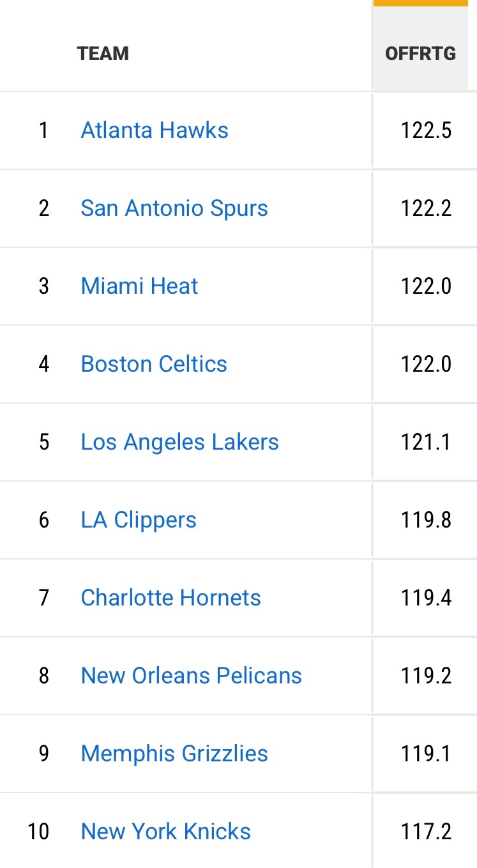Click the TEAM column header

click(x=103, y=53)
